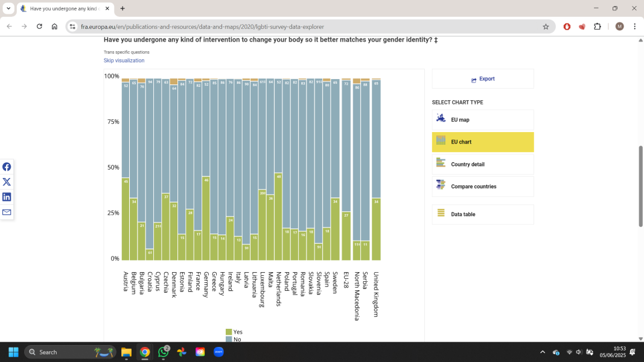The height and width of the screenshot is (362, 644).
Task: Share page on Facebook
Action: coord(7,167)
